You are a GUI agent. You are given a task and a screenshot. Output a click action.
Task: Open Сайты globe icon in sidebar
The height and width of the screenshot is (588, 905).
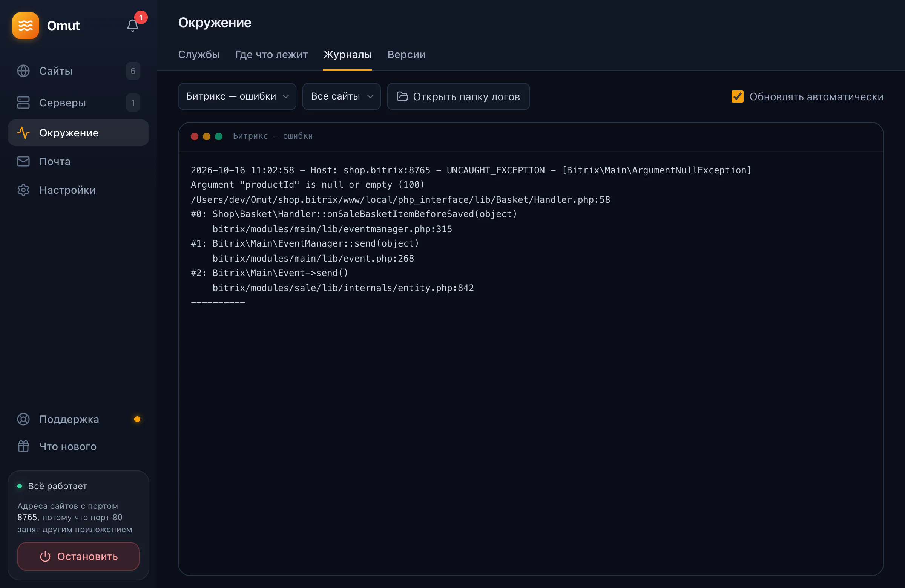point(23,71)
